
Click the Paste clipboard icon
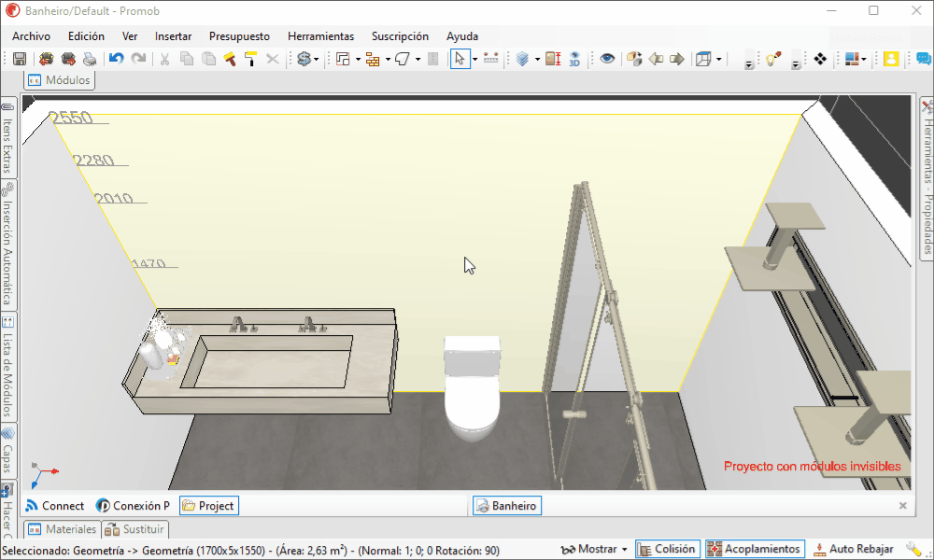(208, 59)
